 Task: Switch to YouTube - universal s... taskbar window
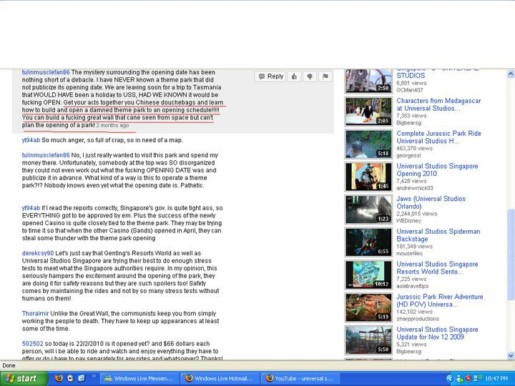pyautogui.click(x=300, y=379)
